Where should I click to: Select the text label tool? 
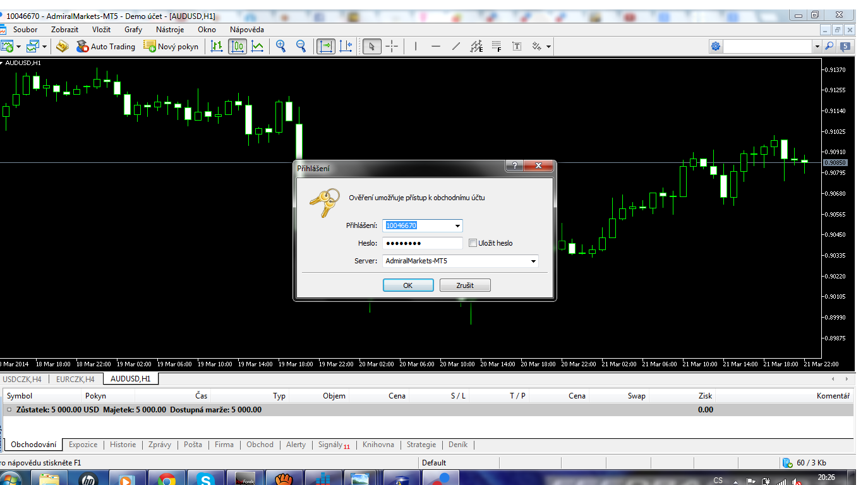pos(517,46)
